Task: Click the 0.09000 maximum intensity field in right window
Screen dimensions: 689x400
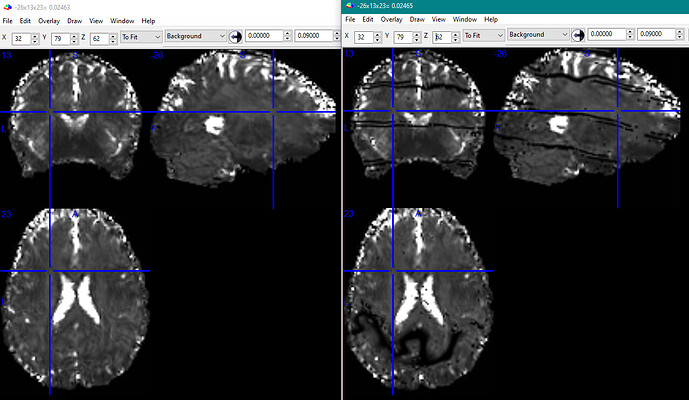Action: [x=656, y=34]
